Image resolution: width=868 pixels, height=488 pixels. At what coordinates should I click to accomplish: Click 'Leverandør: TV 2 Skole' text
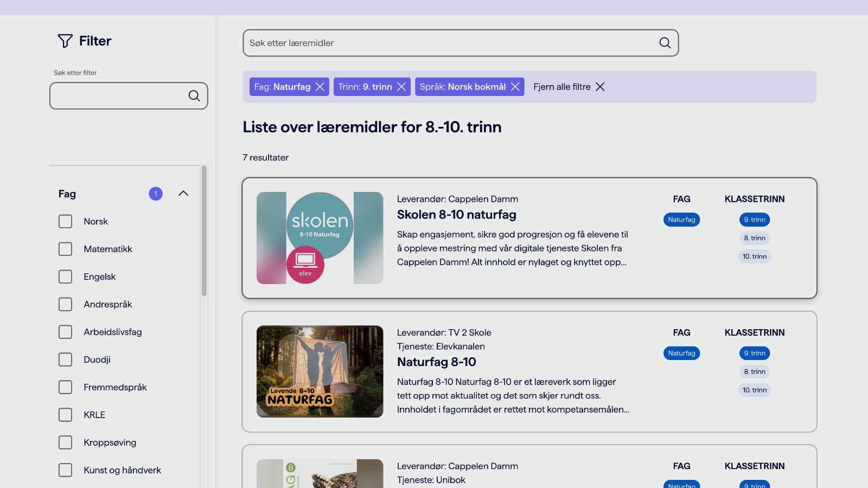pos(444,332)
